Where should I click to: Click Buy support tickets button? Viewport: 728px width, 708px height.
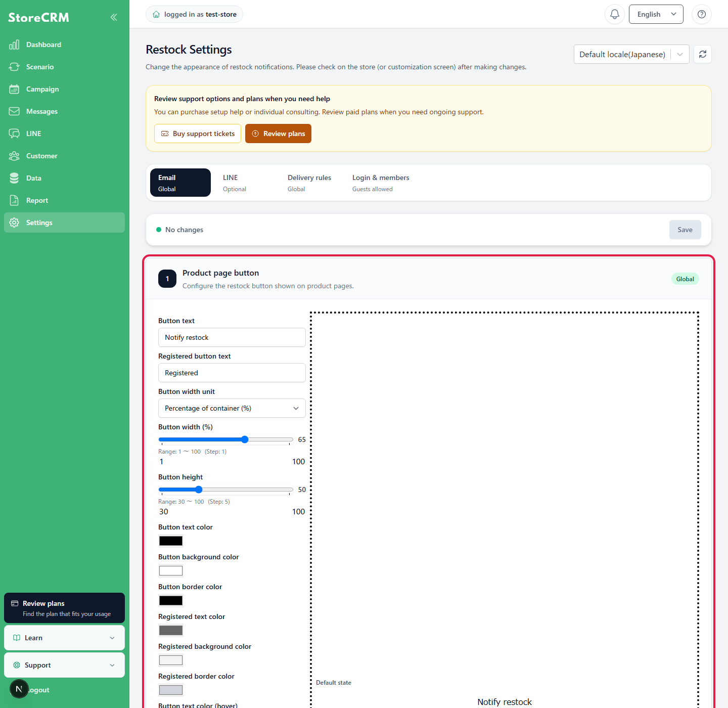[x=198, y=134]
